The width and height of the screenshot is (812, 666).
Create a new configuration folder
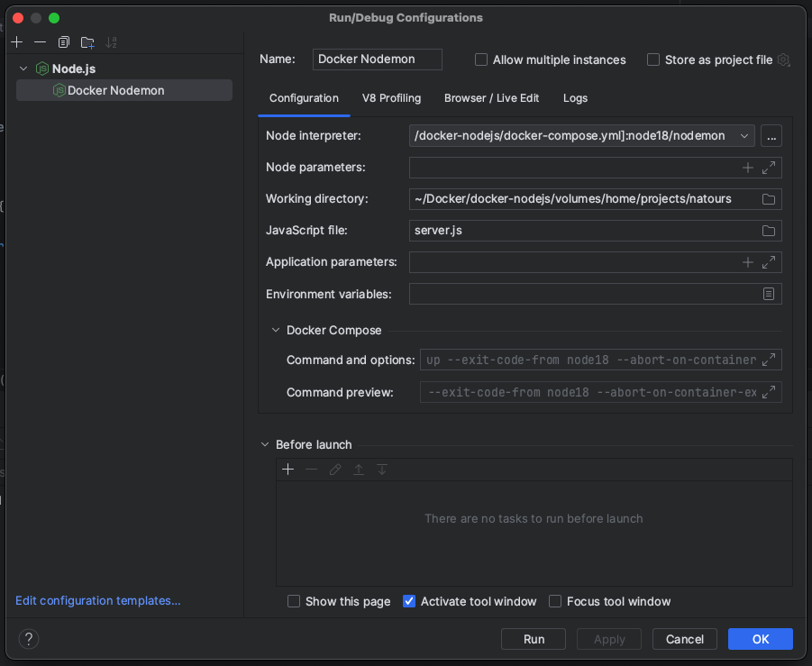(x=87, y=42)
